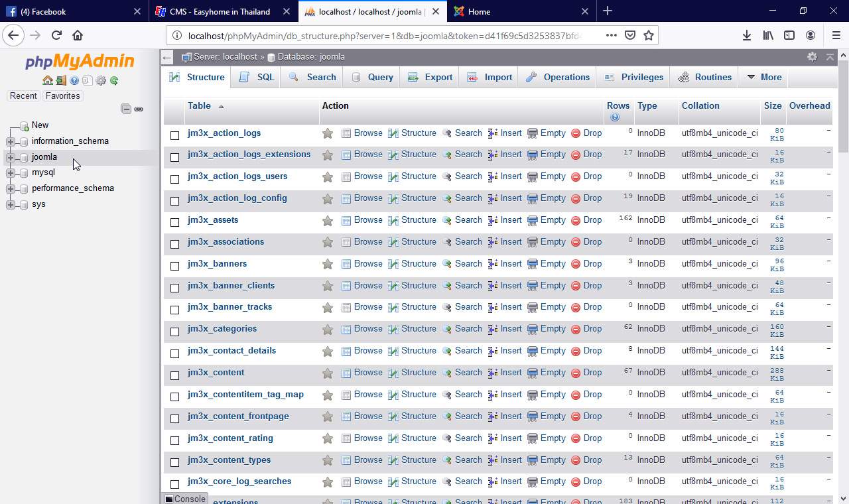Expand the joomla database node
849x504 pixels.
click(x=10, y=157)
